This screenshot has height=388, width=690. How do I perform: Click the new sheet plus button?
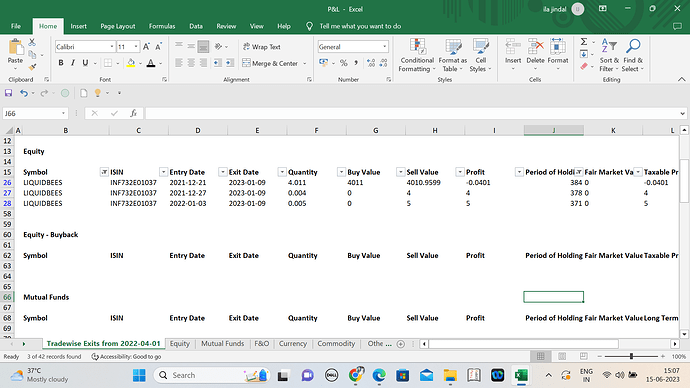point(400,344)
